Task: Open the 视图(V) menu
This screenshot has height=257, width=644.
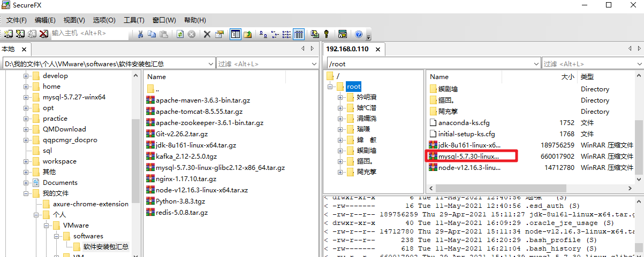Action: [74, 20]
